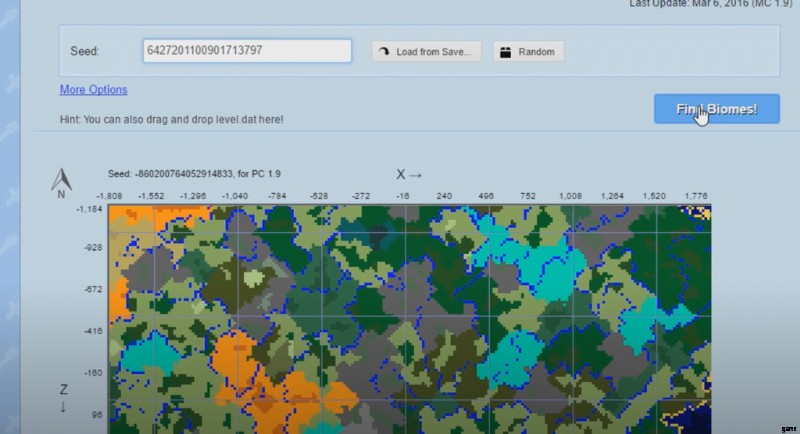Click the 'Seed:' field label
800x434 pixels.
click(85, 52)
